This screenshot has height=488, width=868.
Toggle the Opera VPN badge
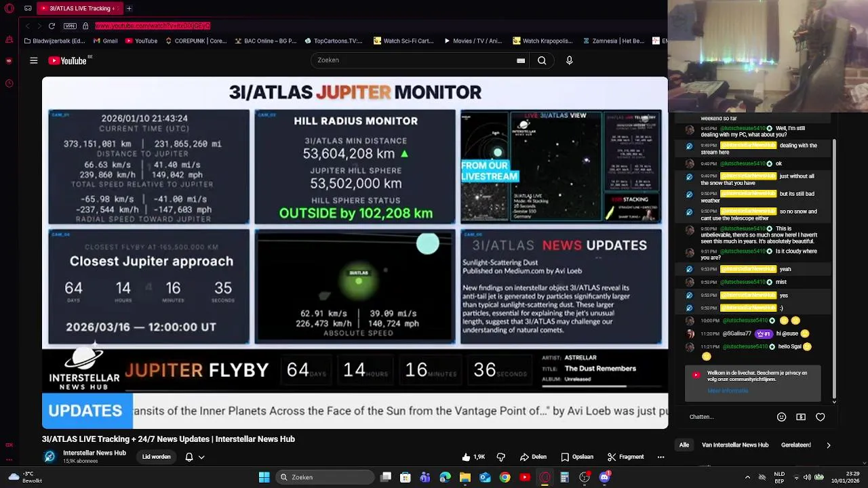coord(70,26)
